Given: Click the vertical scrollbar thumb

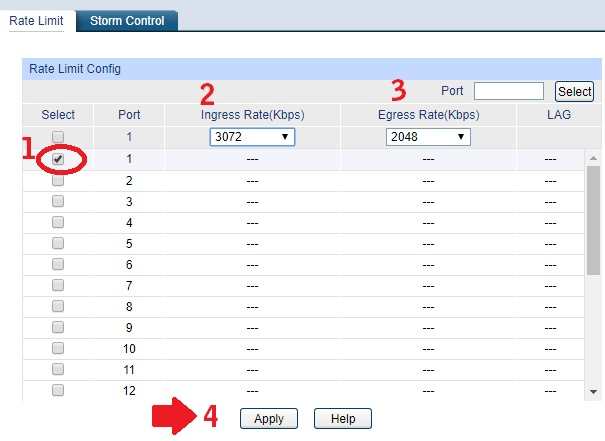Looking at the screenshot, I should point(593,220).
